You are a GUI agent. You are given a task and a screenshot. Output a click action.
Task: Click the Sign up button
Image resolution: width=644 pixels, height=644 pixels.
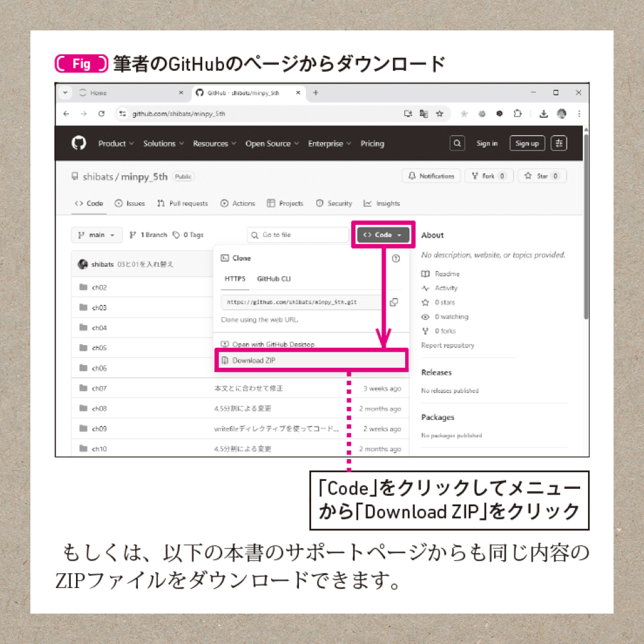[527, 144]
